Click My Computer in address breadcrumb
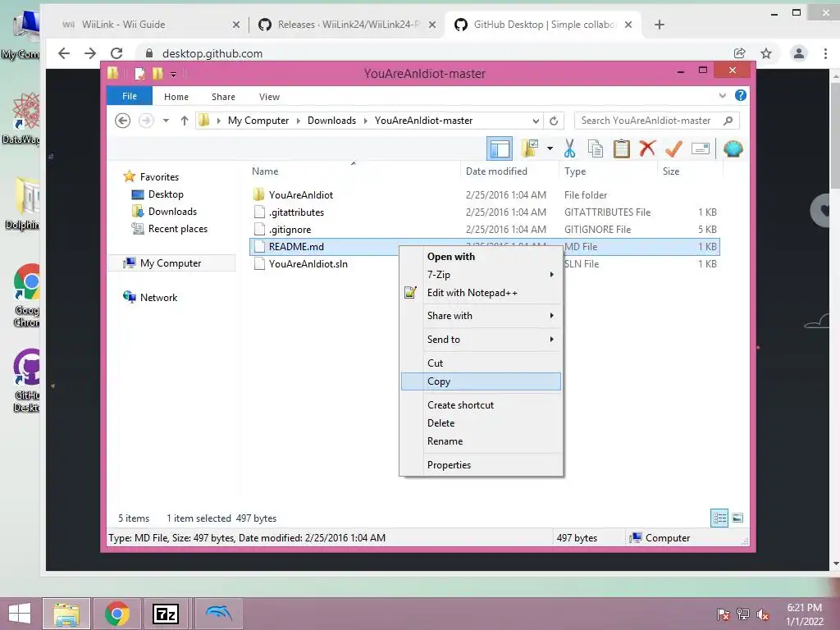This screenshot has width=840, height=630. [x=258, y=121]
